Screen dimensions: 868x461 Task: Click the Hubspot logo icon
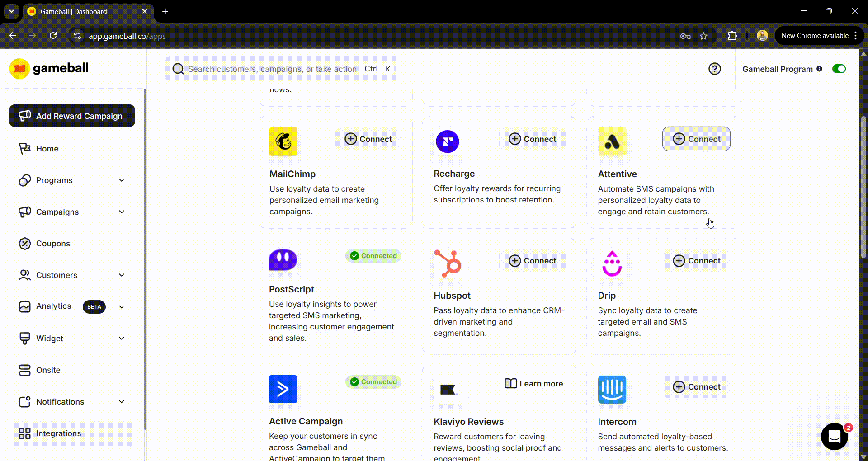point(448,263)
